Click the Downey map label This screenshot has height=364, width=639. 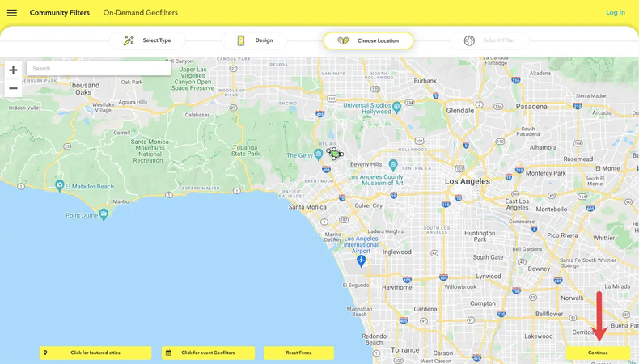(539, 269)
